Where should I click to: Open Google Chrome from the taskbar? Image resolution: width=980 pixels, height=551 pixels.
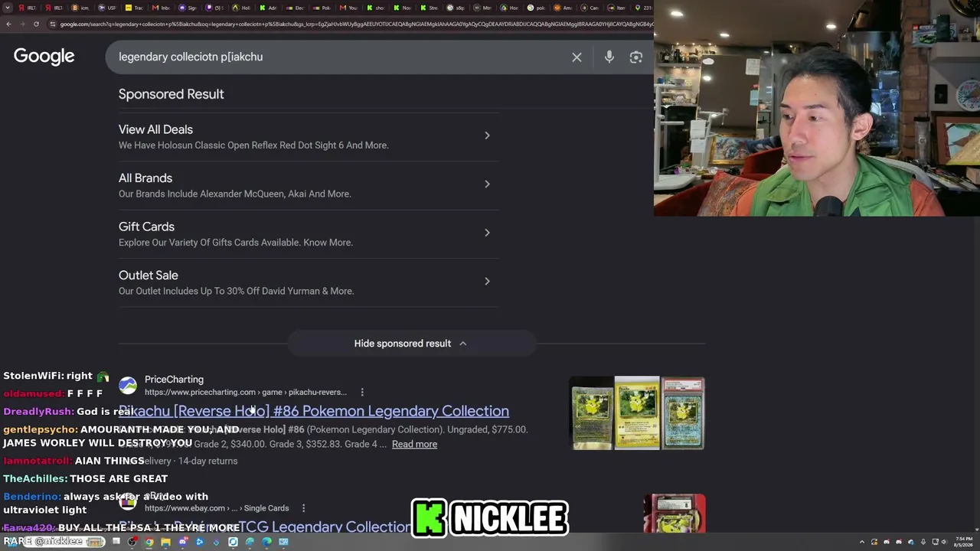point(149,542)
